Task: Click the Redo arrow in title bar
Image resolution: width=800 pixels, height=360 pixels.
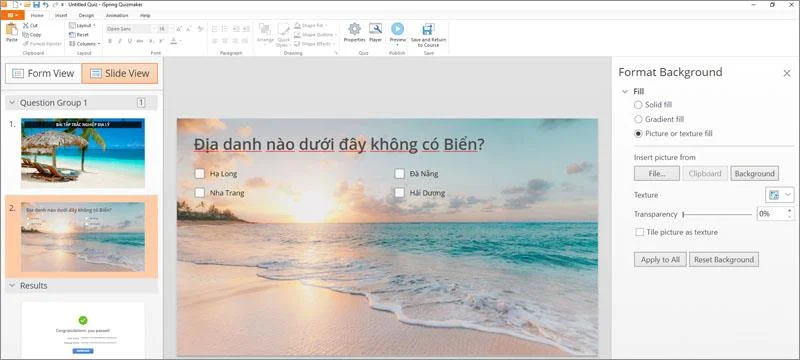Action: (x=55, y=5)
